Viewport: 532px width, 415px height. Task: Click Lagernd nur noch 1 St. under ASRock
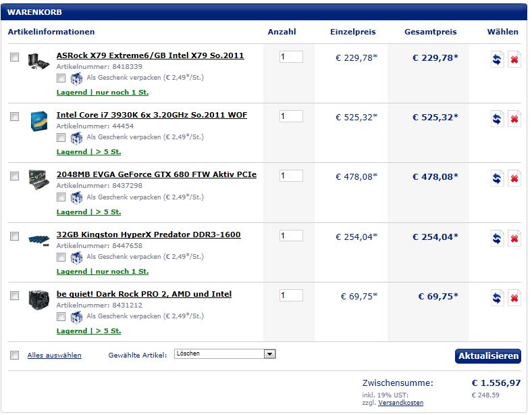pyautogui.click(x=103, y=93)
